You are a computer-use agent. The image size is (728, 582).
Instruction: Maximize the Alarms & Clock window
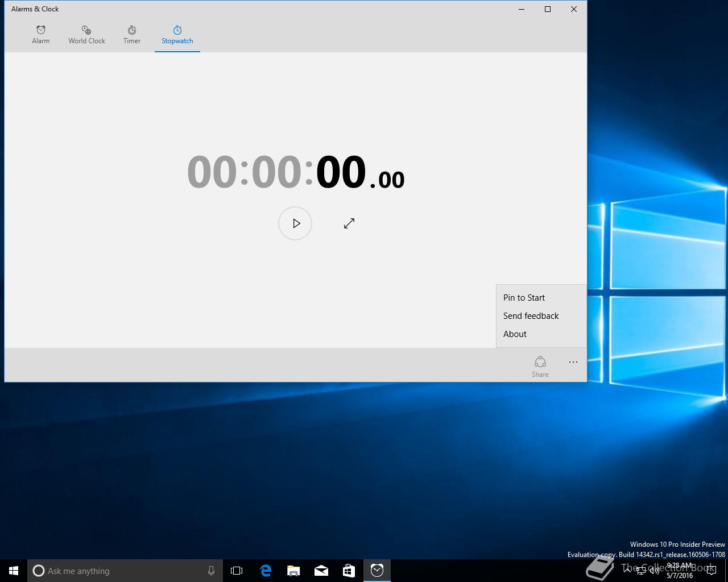548,9
